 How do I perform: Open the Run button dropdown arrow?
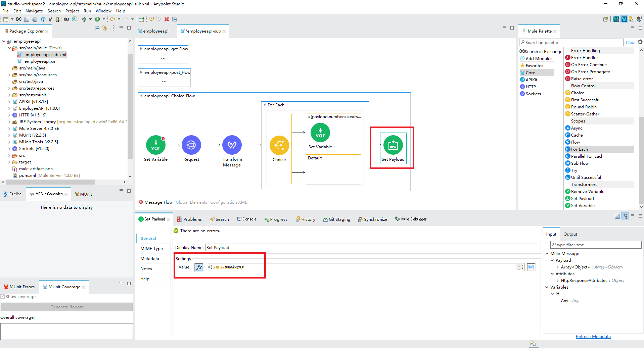pyautogui.click(x=104, y=19)
